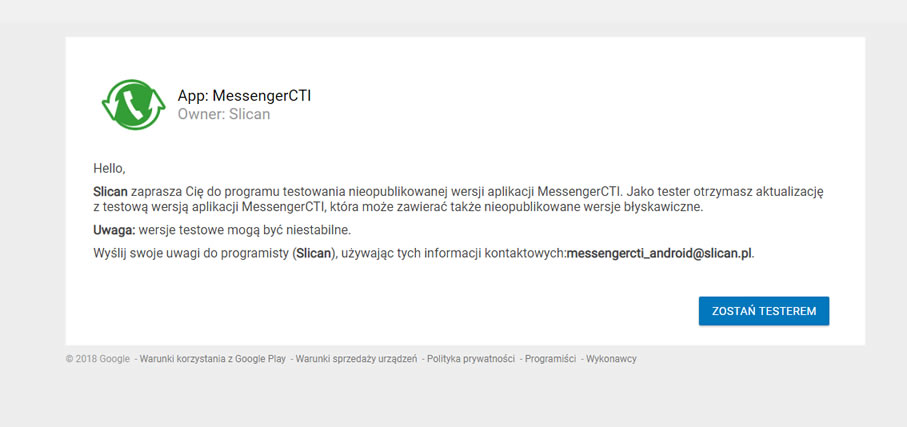Screen dimensions: 907x427
Task: Click the green MessengerCTI phone icon
Action: point(133,105)
